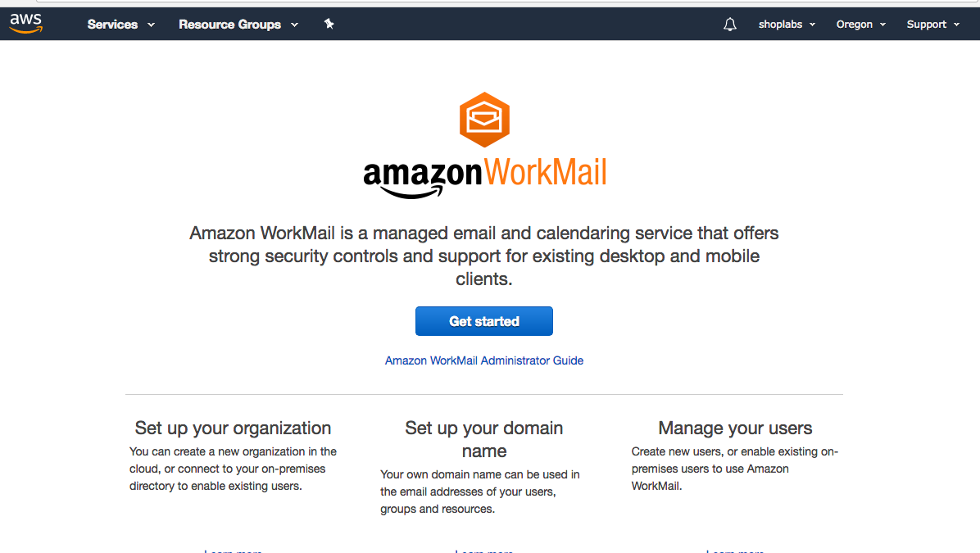Click the Set up your domain name heading
The height and width of the screenshot is (553, 980).
(483, 439)
